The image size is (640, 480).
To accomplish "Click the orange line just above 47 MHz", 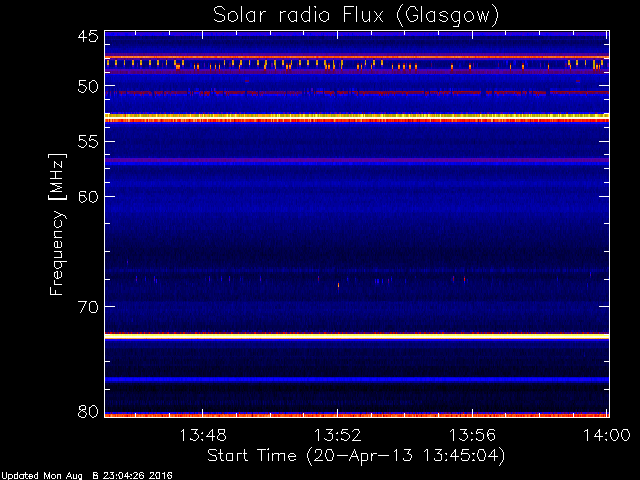I will (x=357, y=57).
